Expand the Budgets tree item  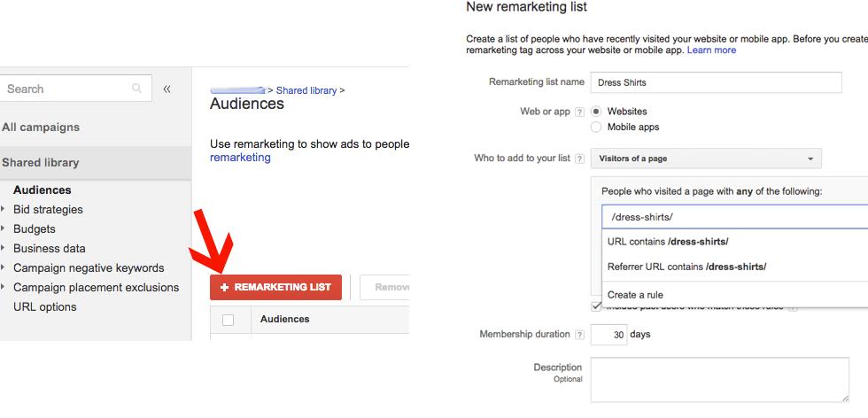coord(4,229)
